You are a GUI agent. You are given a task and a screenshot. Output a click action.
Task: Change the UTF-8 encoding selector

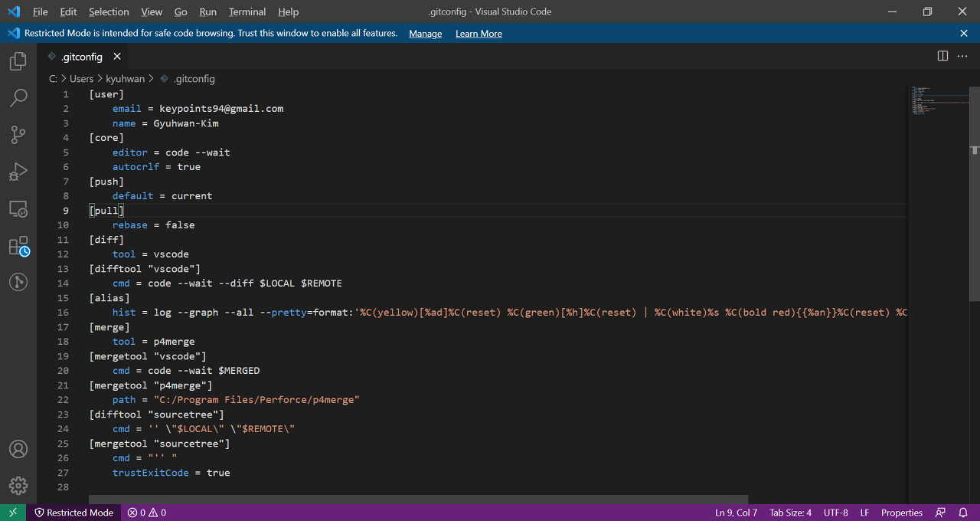[x=835, y=513]
